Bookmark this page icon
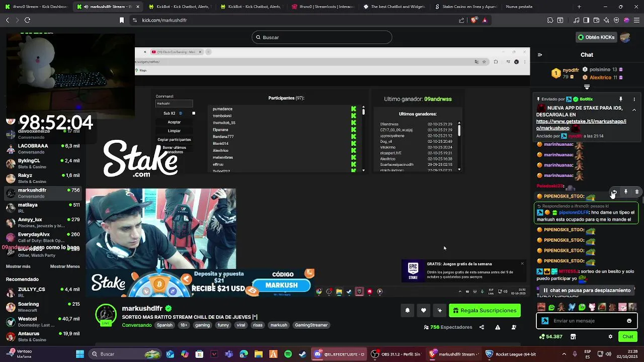 pyautogui.click(x=121, y=20)
